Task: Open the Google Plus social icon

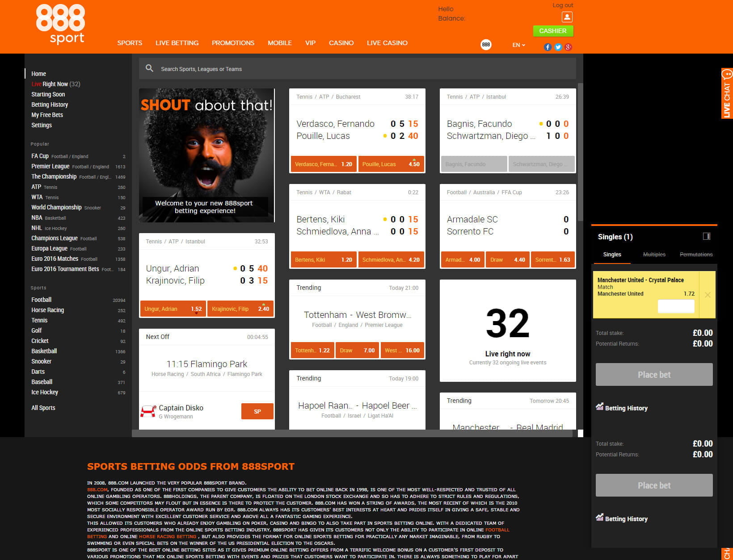Action: click(x=568, y=47)
